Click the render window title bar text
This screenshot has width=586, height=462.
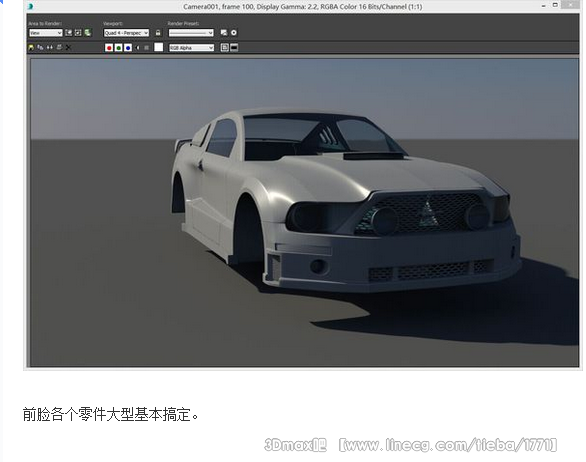(x=303, y=7)
